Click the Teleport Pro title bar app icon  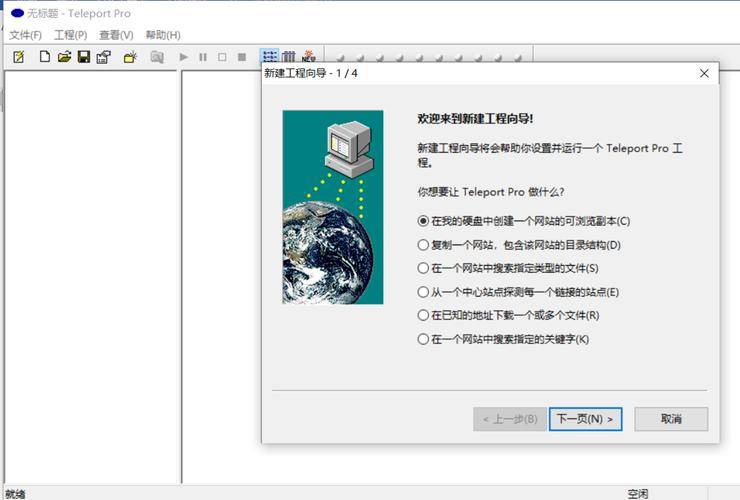point(17,13)
